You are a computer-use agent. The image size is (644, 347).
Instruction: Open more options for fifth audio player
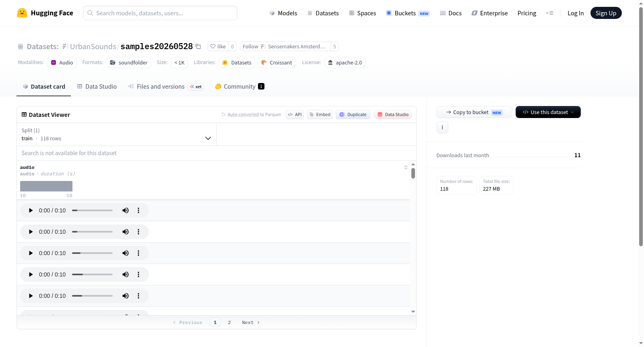coord(138,296)
